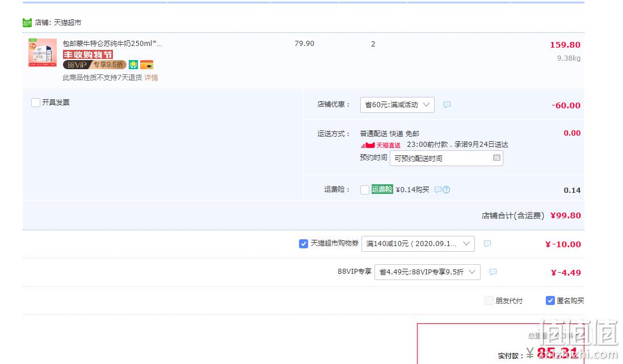
Task: Click the coupon deduction ¥-10.00
Action: click(563, 244)
